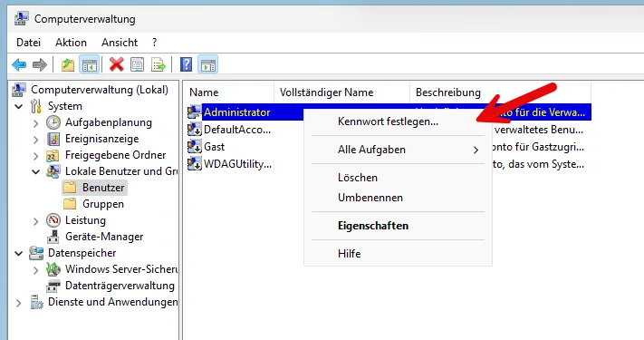The image size is (644, 340).
Task: Click the Properties toolbar icon
Action: pyautogui.click(x=137, y=64)
